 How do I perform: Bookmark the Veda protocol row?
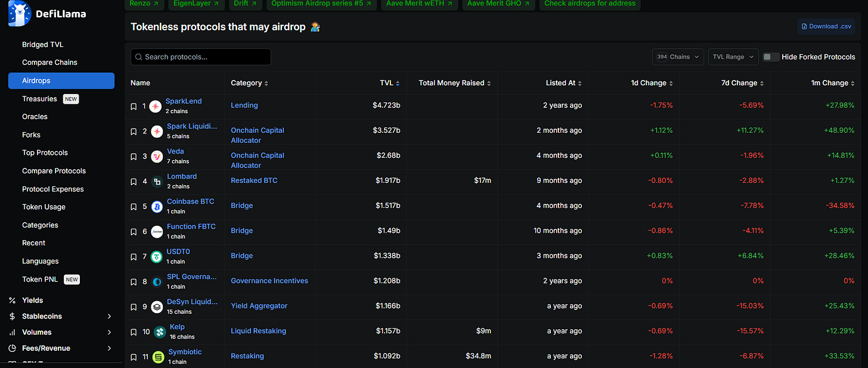[x=134, y=157]
